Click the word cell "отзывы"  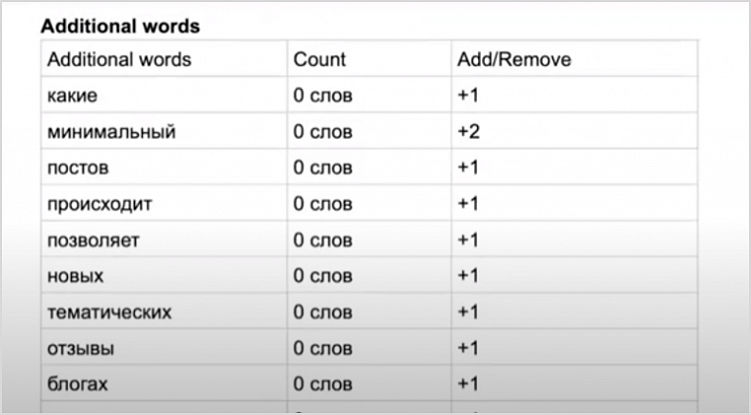pos(80,348)
